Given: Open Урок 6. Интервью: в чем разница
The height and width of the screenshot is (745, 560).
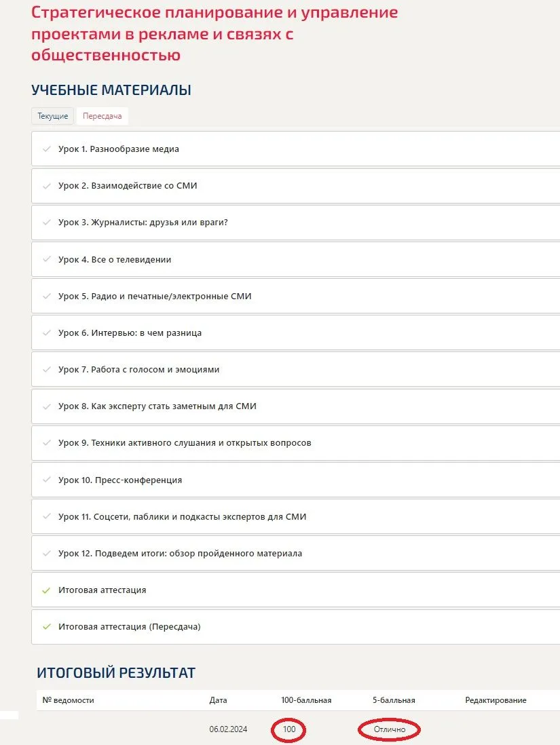Looking at the screenshot, I should pyautogui.click(x=296, y=332).
